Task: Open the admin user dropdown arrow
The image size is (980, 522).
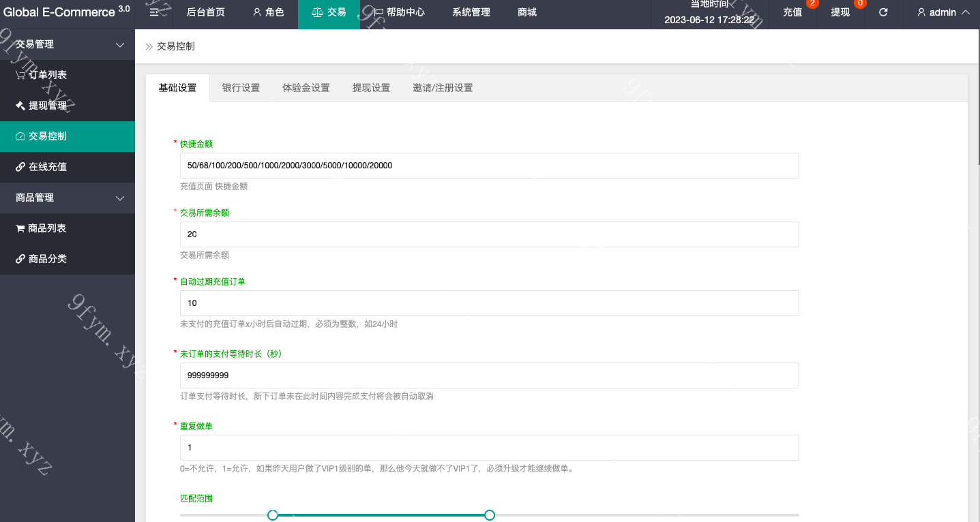Action: click(965, 12)
